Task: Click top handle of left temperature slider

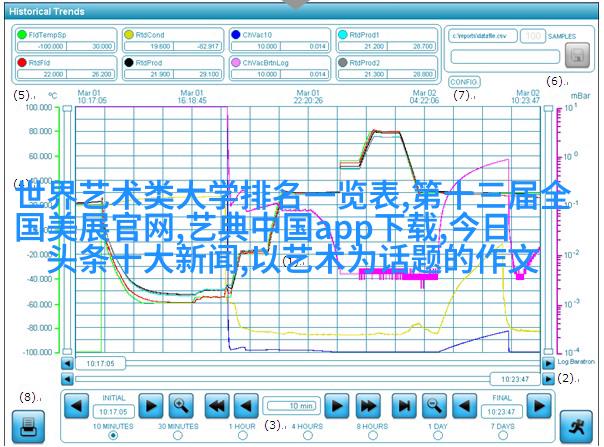Action: coord(67,109)
